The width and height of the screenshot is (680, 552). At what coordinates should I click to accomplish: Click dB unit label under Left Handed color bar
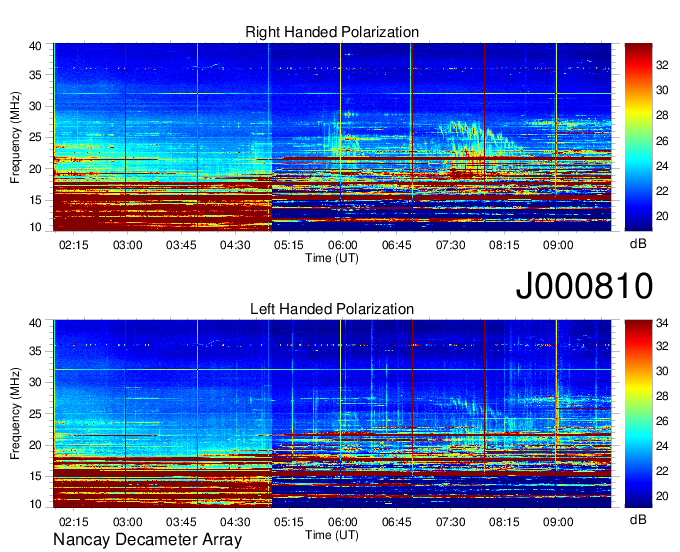coord(638,519)
